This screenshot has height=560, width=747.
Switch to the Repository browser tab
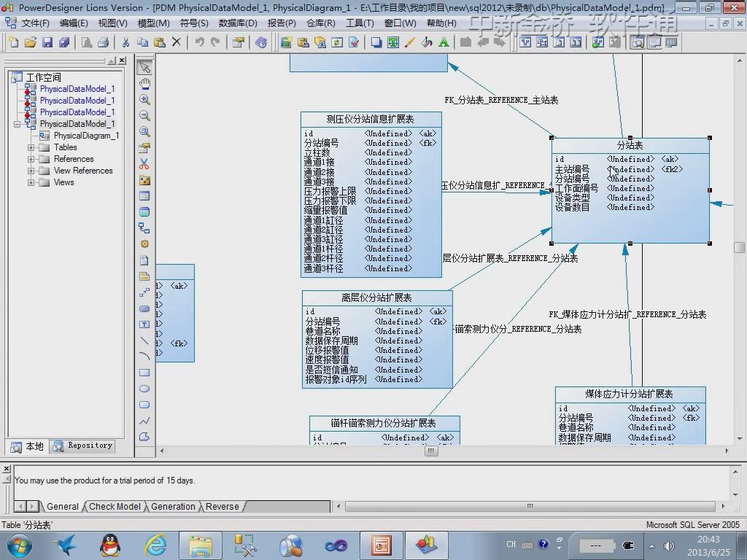[83, 446]
